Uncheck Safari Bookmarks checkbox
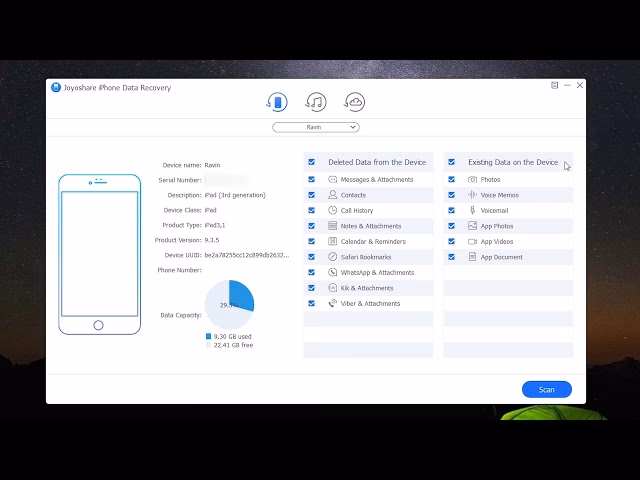The height and width of the screenshot is (480, 640). pyautogui.click(x=311, y=257)
